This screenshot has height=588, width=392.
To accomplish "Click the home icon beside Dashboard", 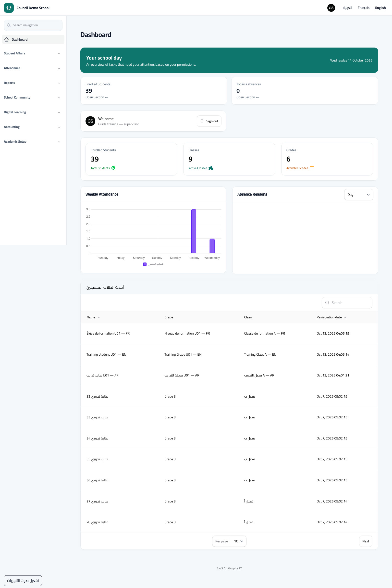I will click(7, 39).
